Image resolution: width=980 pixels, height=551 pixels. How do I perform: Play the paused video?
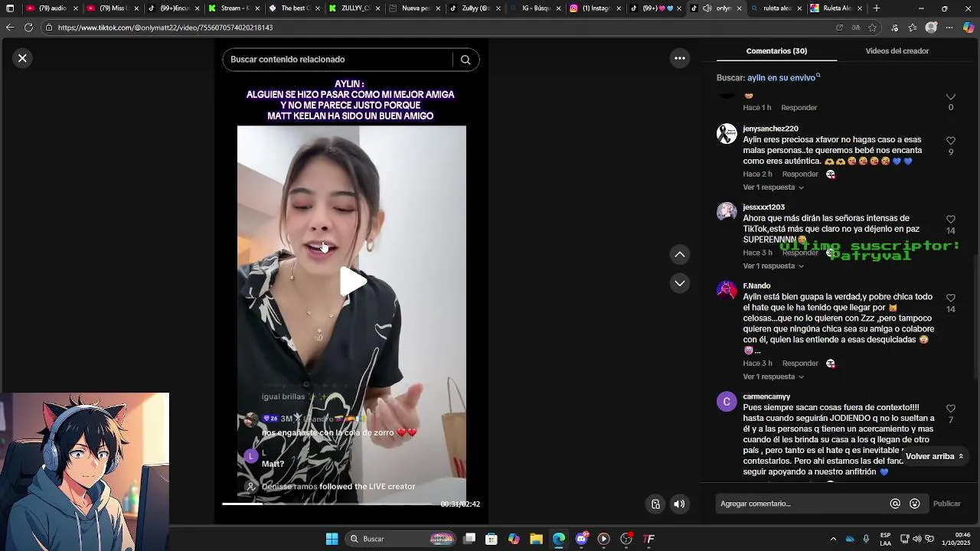point(352,282)
